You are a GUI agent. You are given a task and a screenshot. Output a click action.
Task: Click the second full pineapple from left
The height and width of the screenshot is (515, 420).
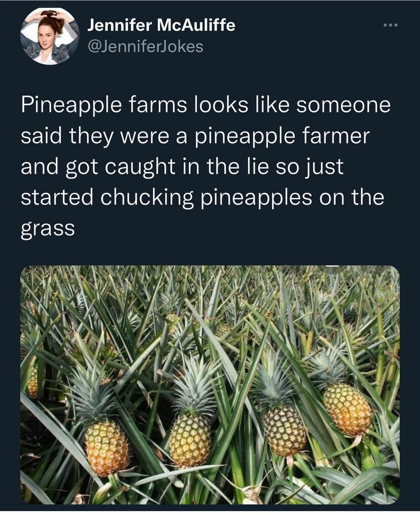pyautogui.click(x=190, y=439)
